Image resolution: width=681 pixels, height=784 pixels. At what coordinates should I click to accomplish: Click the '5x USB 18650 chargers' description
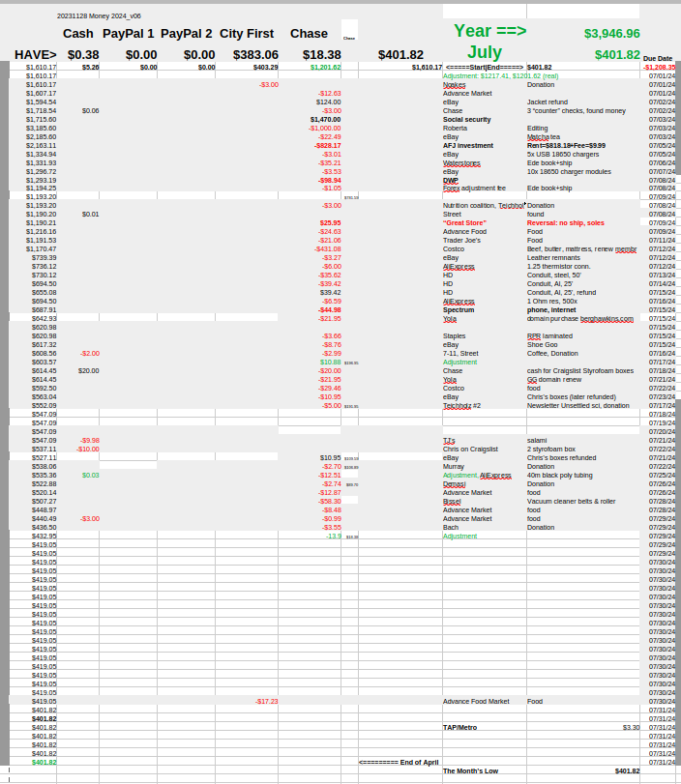click(563, 154)
